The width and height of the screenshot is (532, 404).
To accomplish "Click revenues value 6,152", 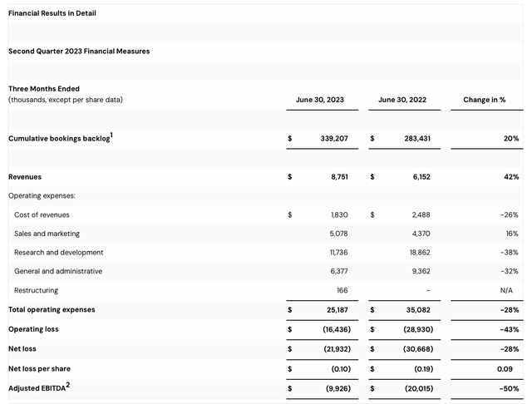I will tap(421, 177).
